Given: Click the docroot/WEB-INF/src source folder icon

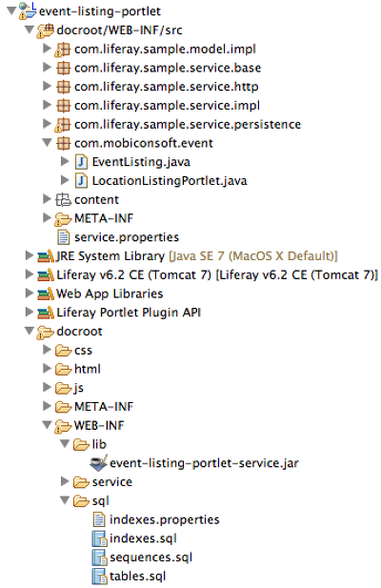Looking at the screenshot, I should pyautogui.click(x=46, y=30).
